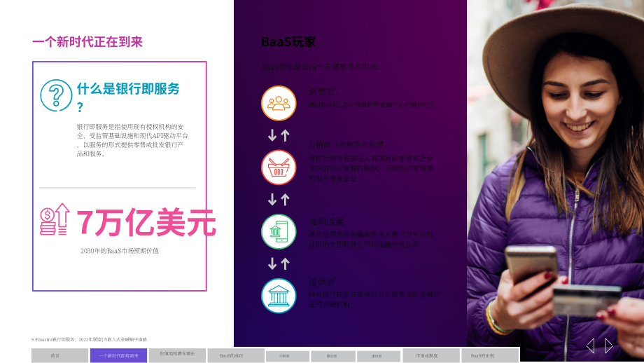Viewport: 644px width, 363px height.
Task: Click the coins growth arrow icon
Action: [x=55, y=219]
